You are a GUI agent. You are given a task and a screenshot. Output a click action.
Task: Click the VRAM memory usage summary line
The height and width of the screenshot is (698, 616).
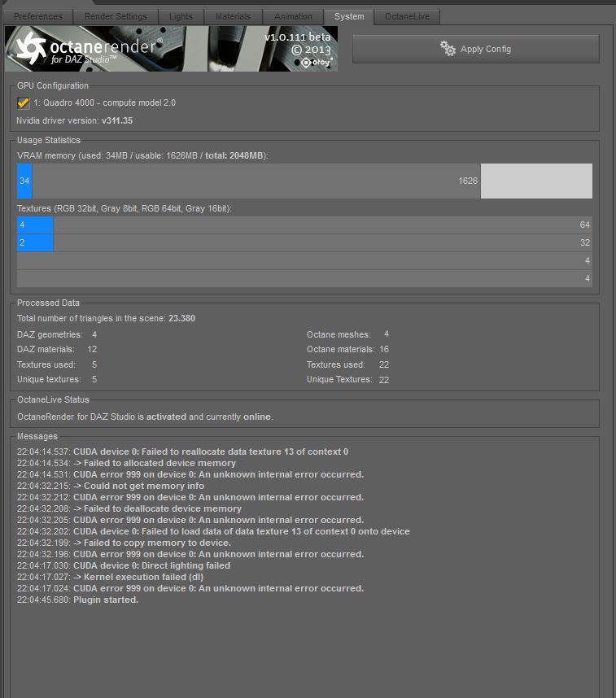(142, 156)
